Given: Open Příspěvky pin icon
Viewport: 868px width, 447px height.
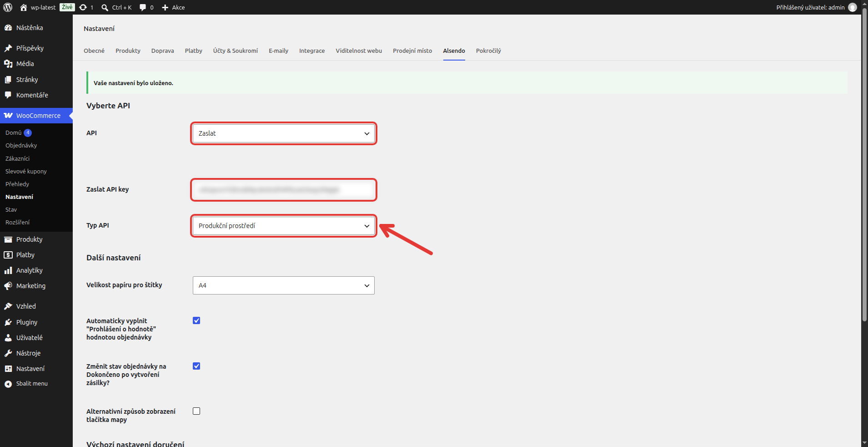Looking at the screenshot, I should tap(8, 48).
